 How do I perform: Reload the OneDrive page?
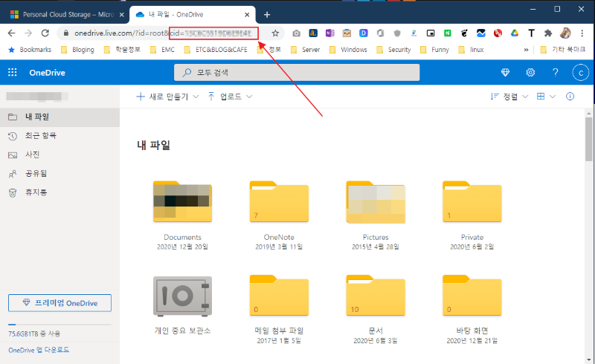coord(45,33)
